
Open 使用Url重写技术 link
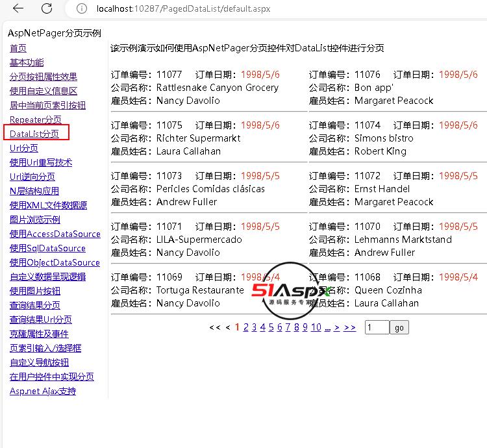[x=41, y=162]
